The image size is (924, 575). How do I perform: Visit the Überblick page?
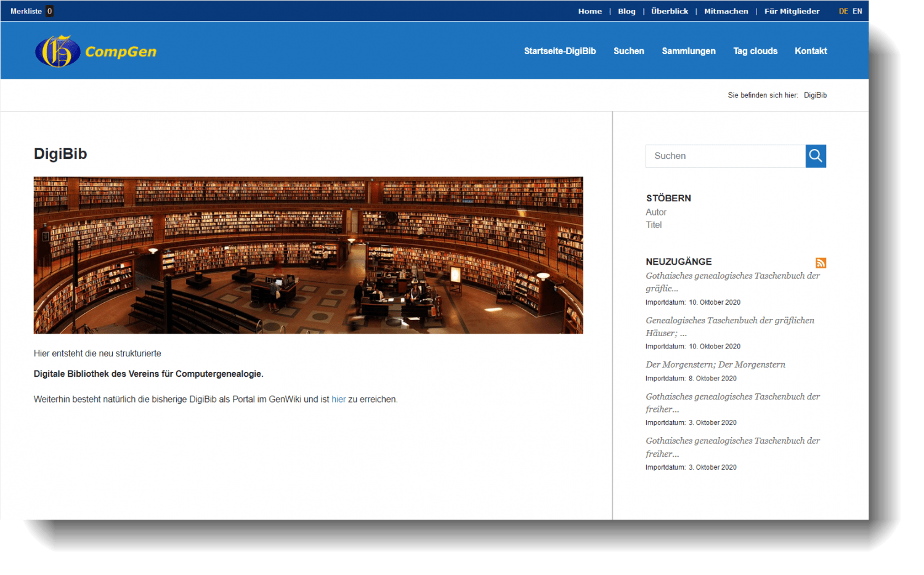tap(669, 10)
